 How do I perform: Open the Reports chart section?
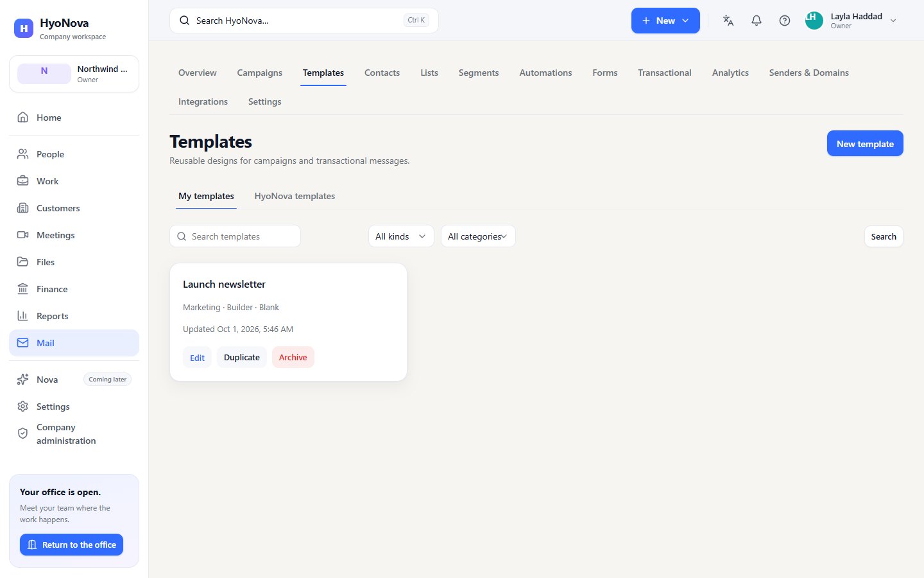(74, 316)
